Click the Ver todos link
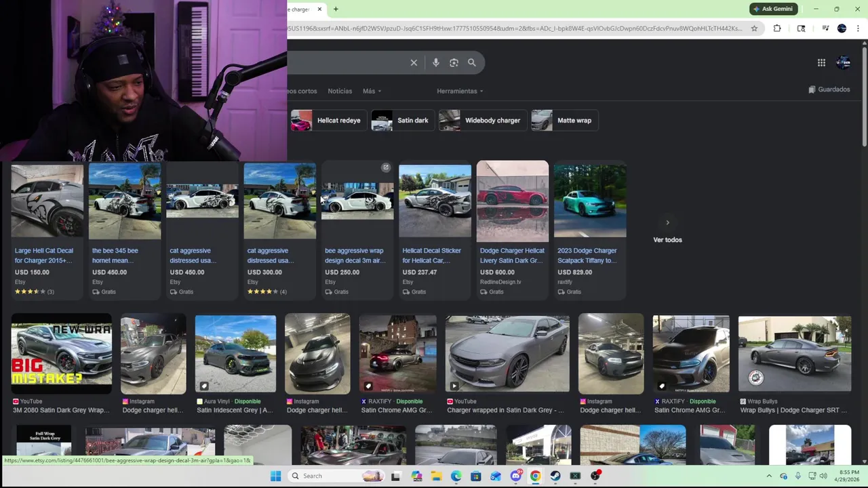 [667, 240]
